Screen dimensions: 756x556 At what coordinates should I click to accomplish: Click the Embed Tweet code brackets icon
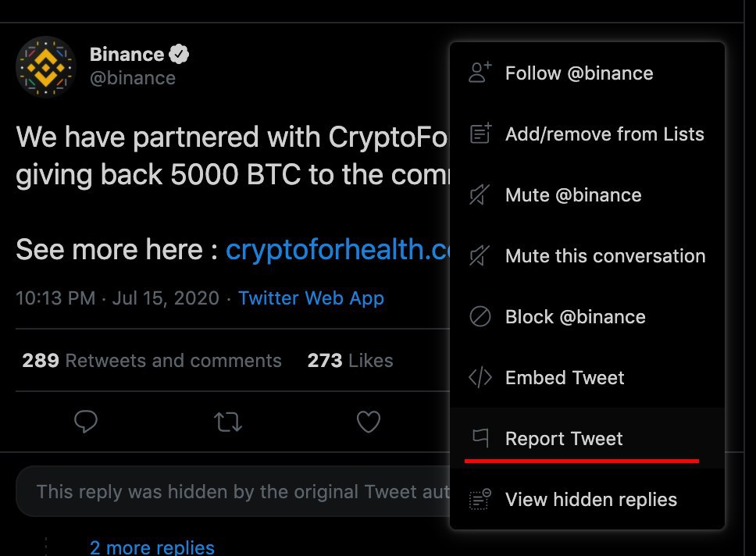480,378
